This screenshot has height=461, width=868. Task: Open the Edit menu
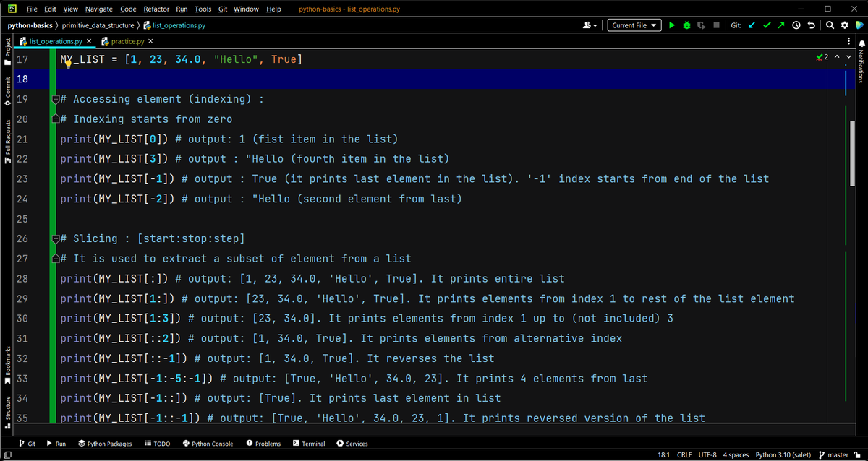[x=51, y=9]
